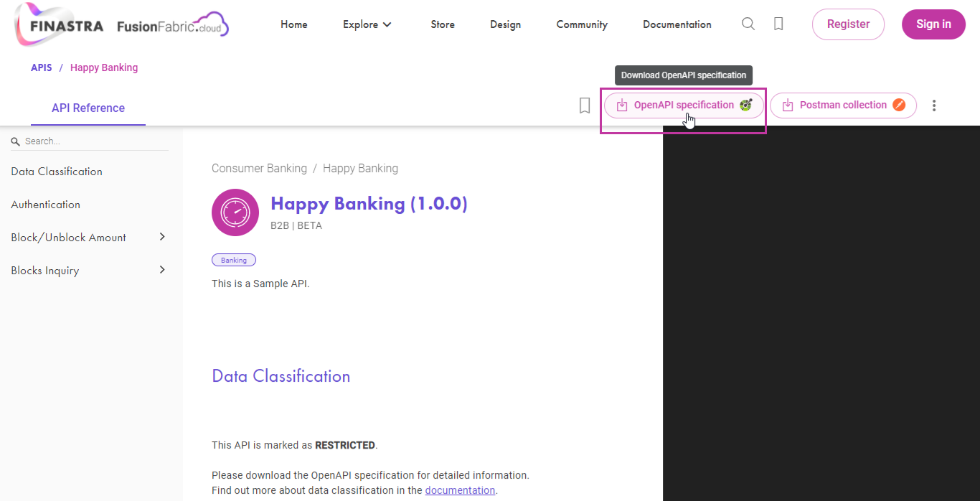Go to Authentication in sidebar
The width and height of the screenshot is (980, 501).
click(x=46, y=205)
